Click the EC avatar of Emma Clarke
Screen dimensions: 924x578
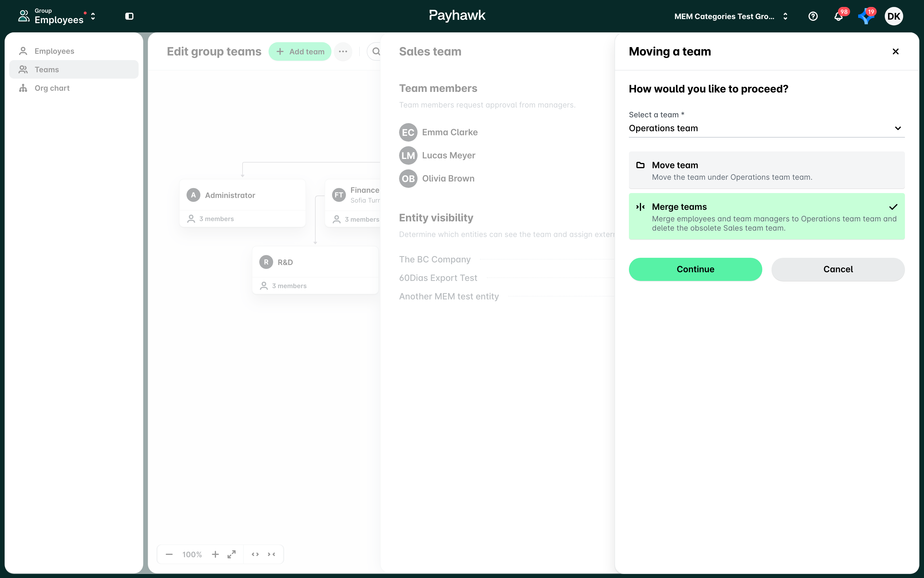pos(408,132)
